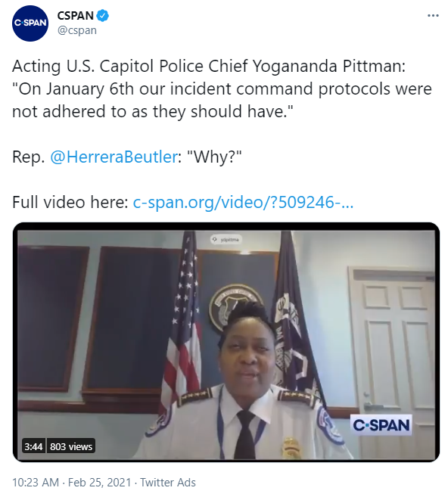448x497 pixels.
Task: Click the 3:44 video duration badge
Action: coord(33,446)
